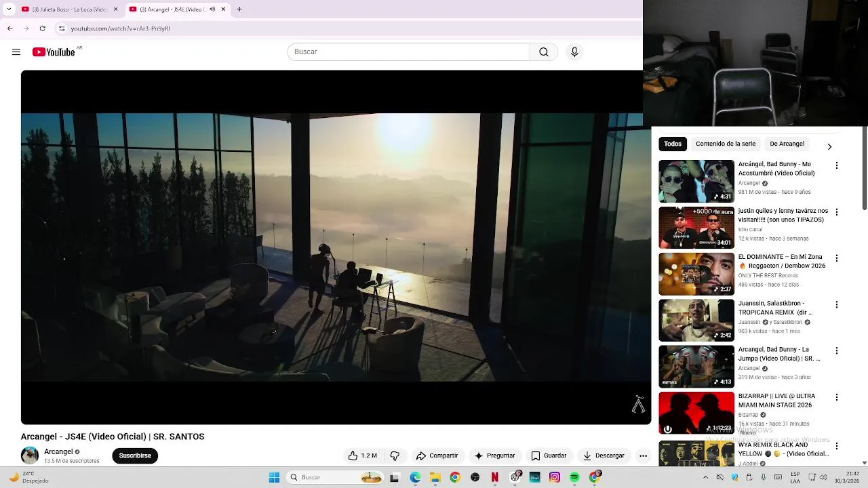The width and height of the screenshot is (868, 488).
Task: Click the address bar URL
Action: (121, 28)
